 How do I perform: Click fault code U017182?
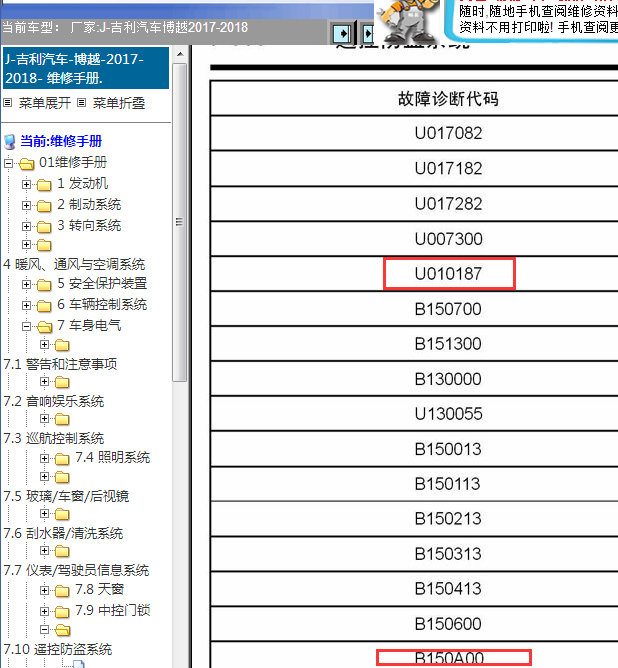coord(448,169)
